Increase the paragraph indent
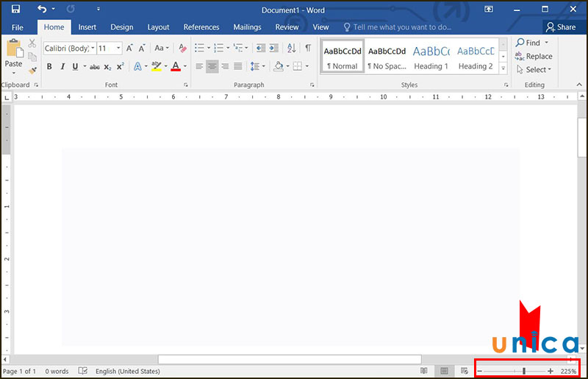 pos(274,48)
